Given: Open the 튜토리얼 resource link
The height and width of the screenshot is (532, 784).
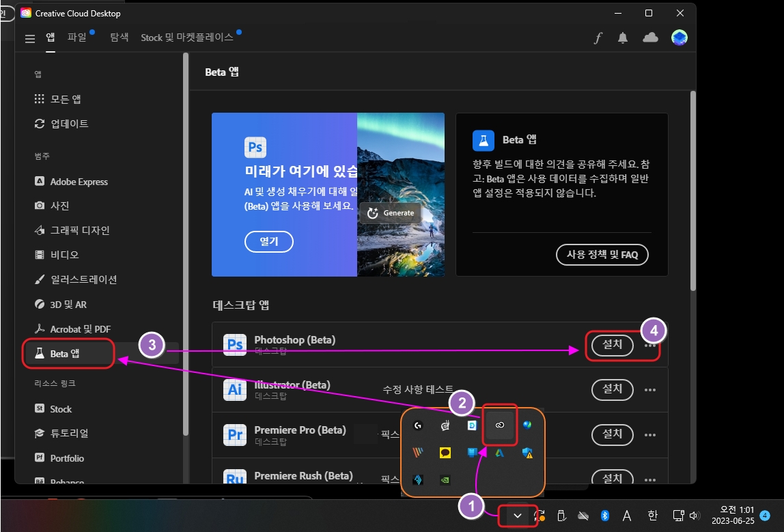Looking at the screenshot, I should pos(61,433).
